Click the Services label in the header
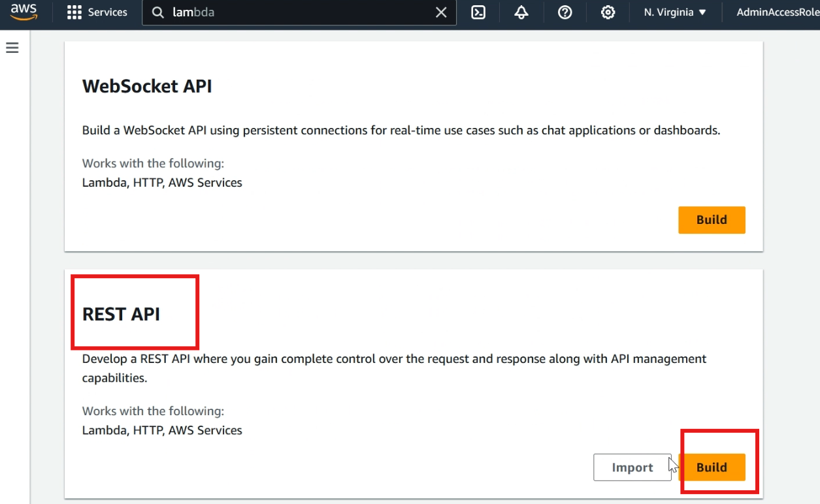This screenshot has width=820, height=504. (x=108, y=12)
